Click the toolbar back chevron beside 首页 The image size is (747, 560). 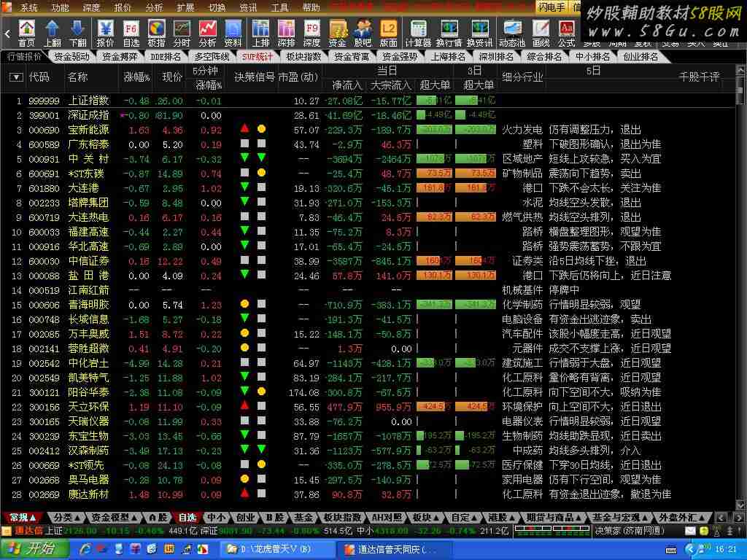coord(7,34)
